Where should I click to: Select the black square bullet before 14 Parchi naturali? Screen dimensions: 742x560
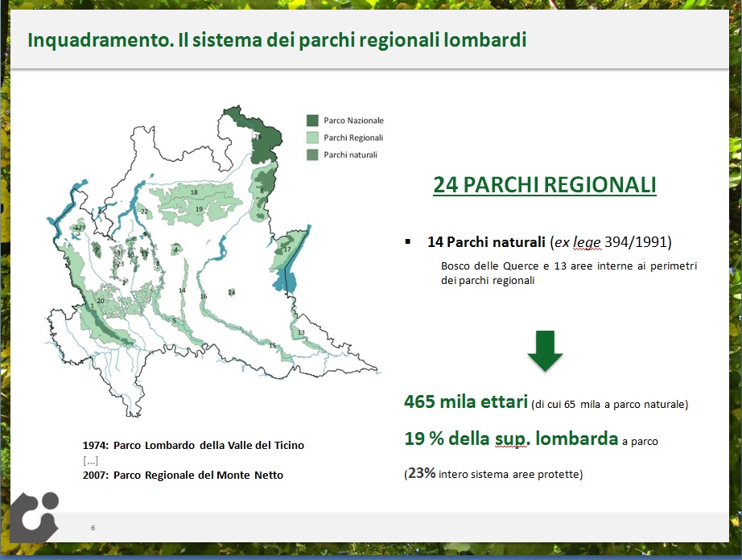pos(409,242)
